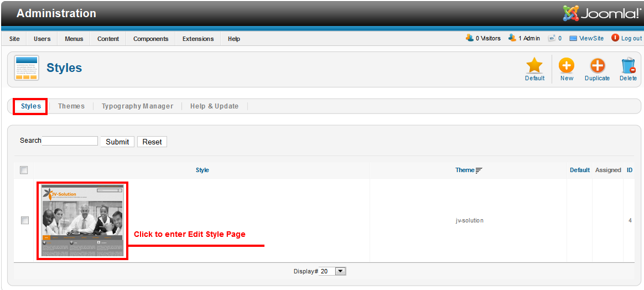Open the Site menu
Screen dimensions: 644x290
pos(14,39)
